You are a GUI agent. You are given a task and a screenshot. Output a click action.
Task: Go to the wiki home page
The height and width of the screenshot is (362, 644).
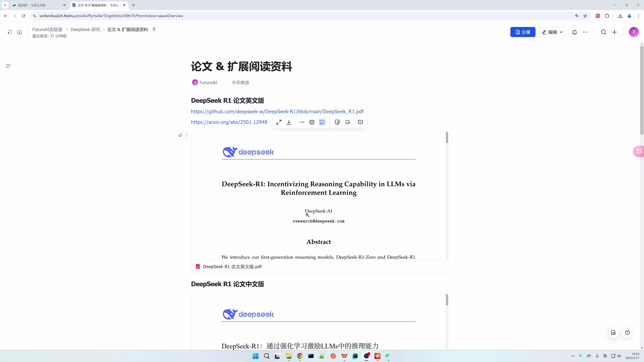pos(19,32)
